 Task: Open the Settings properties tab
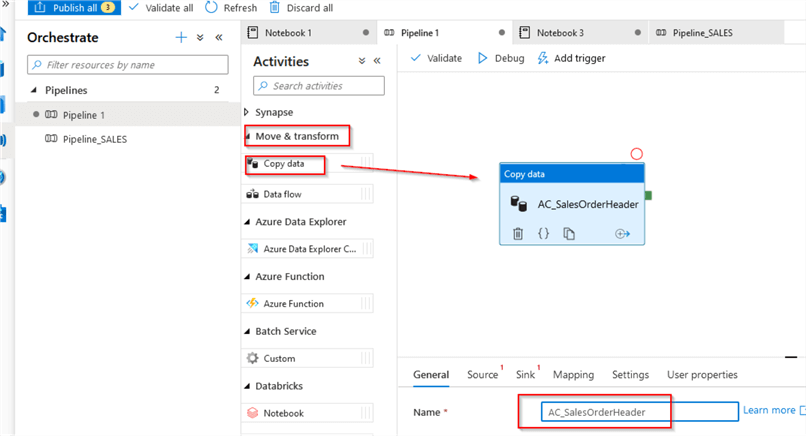pyautogui.click(x=630, y=375)
